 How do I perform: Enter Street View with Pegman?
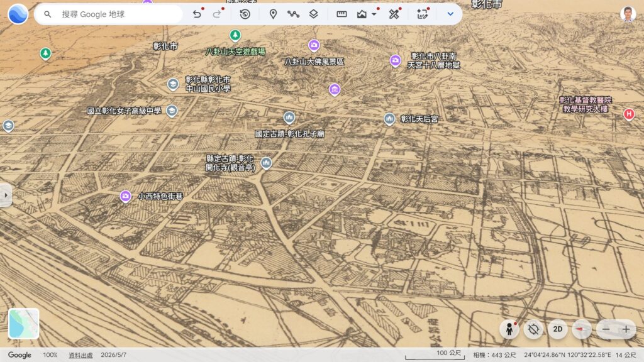click(509, 329)
